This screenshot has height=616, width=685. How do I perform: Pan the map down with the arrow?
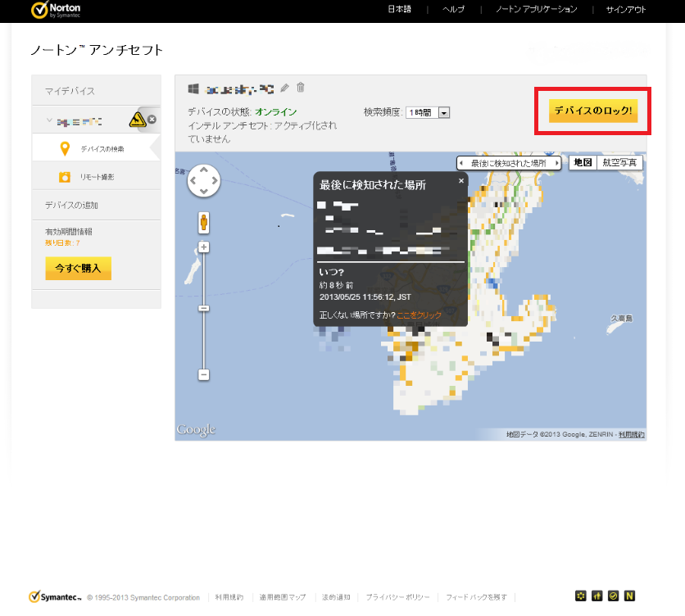pos(203,191)
